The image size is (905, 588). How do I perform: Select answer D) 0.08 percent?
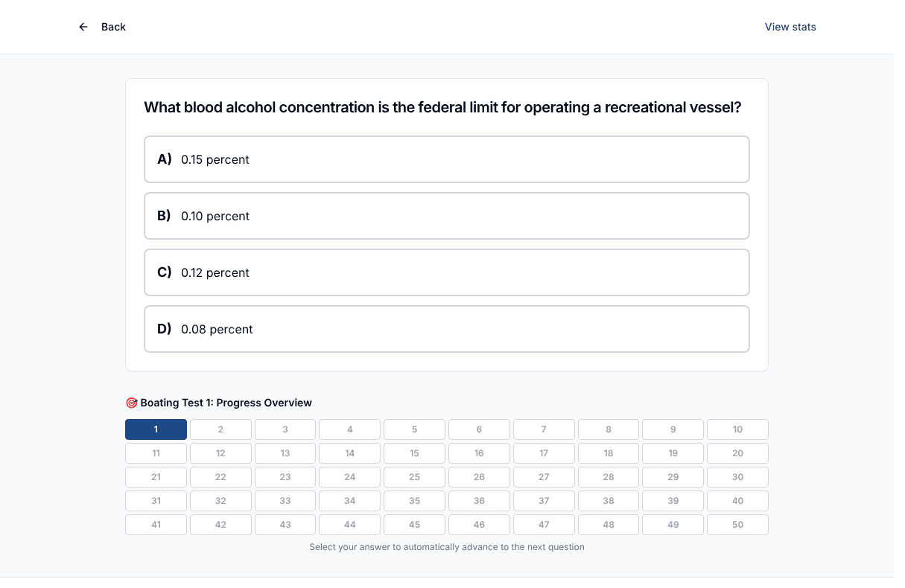click(447, 329)
